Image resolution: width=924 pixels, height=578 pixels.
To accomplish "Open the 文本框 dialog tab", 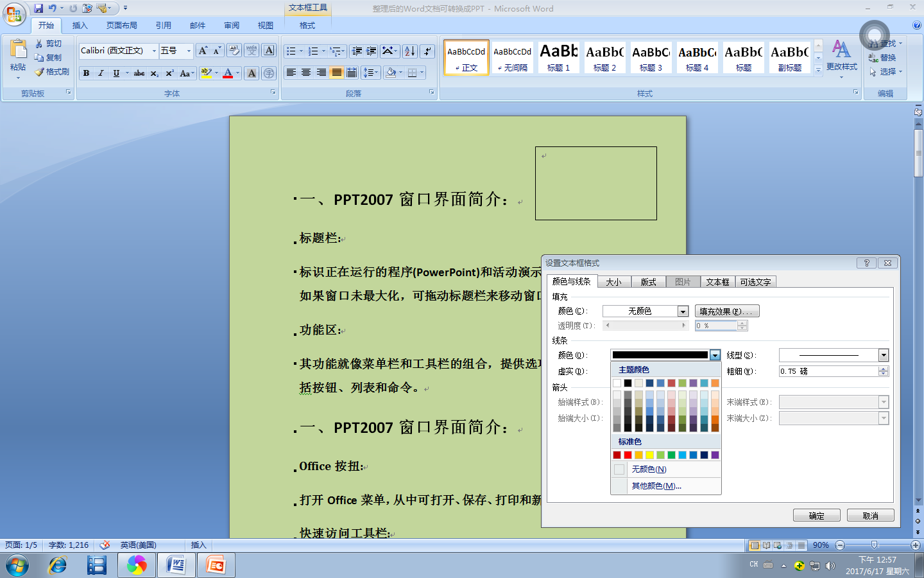I will point(717,282).
